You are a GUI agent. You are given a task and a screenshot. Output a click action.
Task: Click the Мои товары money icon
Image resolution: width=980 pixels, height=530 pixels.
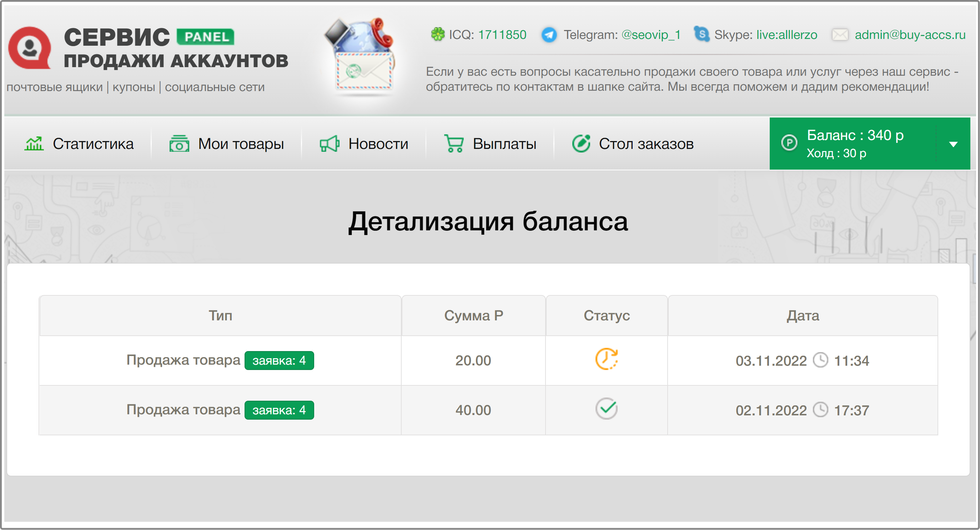pyautogui.click(x=179, y=144)
